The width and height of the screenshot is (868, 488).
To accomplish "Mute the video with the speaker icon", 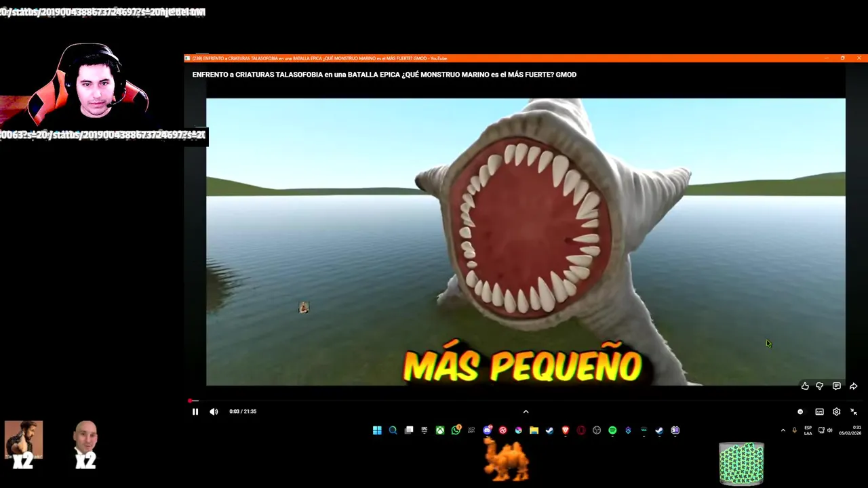I will (x=214, y=411).
